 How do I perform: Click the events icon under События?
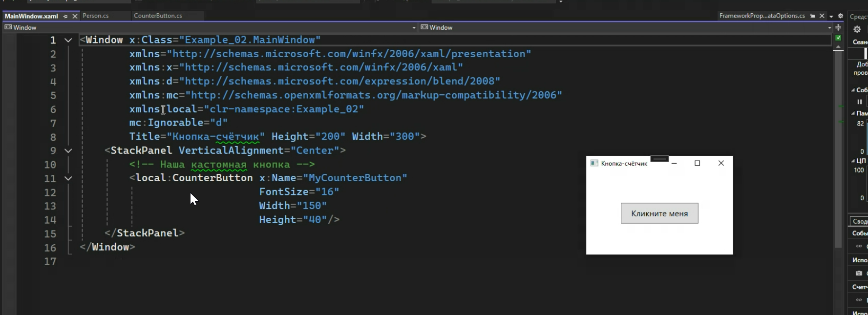859,246
